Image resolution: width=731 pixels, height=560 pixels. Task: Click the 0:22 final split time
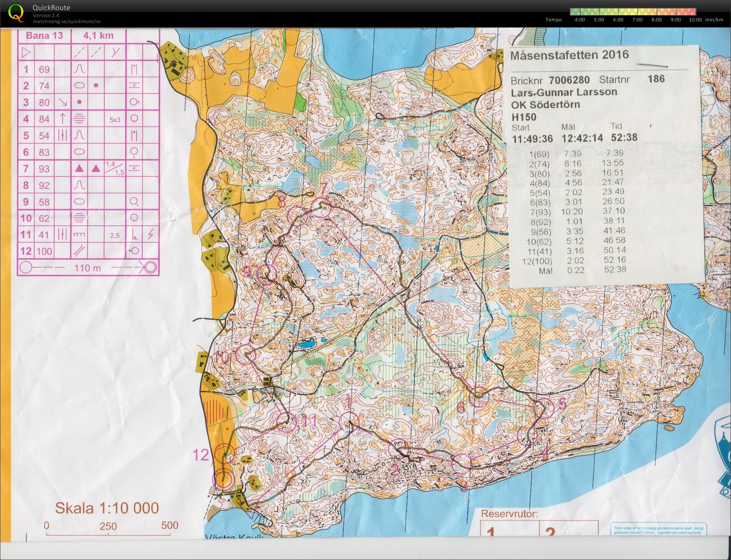[576, 270]
